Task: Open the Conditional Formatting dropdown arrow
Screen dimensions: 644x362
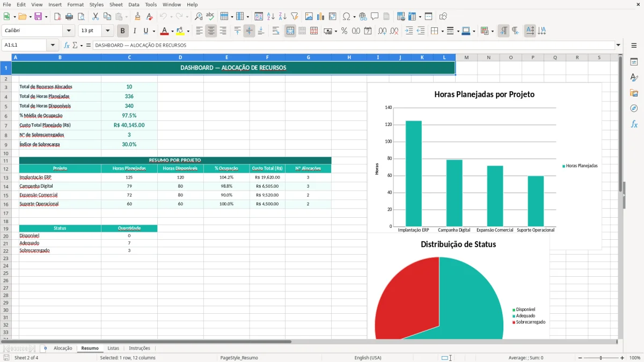Action: [x=492, y=31]
